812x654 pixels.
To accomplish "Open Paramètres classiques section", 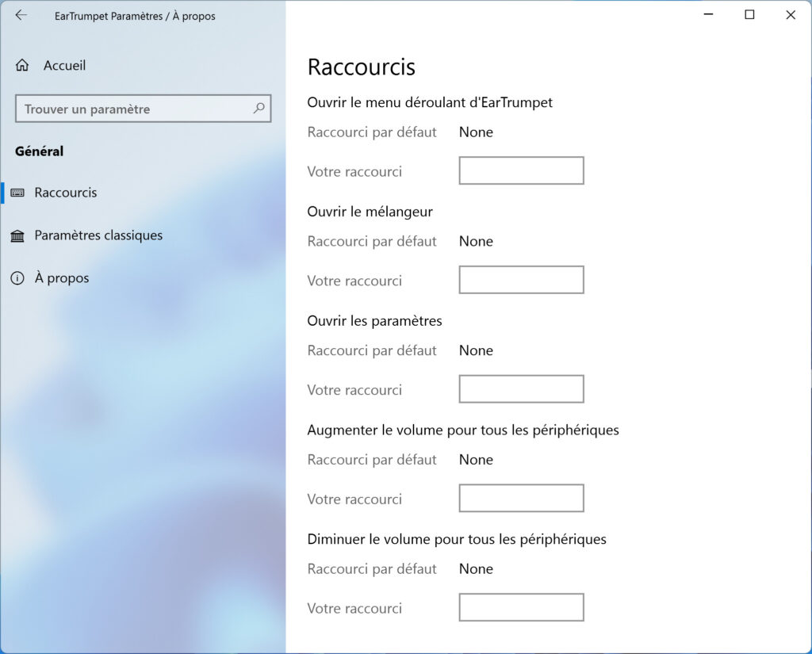I will [x=98, y=235].
